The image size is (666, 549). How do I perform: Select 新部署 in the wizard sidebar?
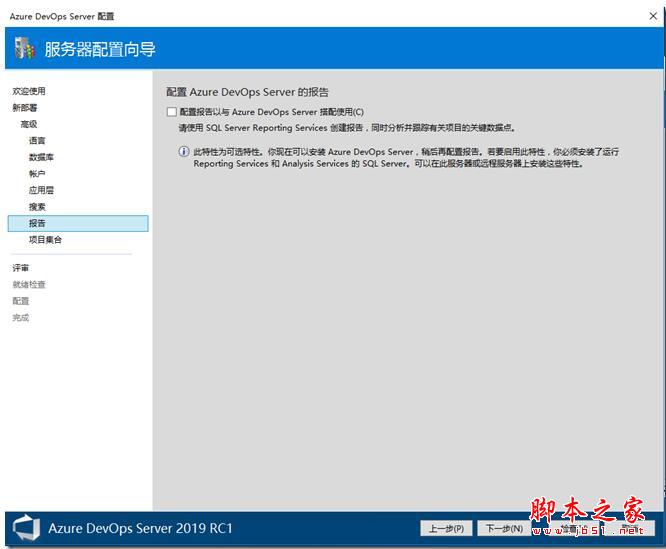[x=25, y=108]
